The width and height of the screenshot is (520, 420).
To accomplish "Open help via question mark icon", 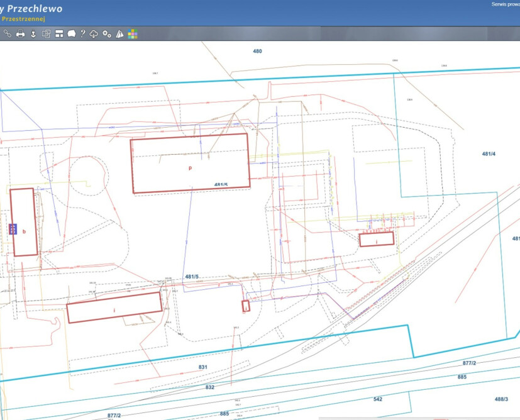I will pyautogui.click(x=82, y=34).
